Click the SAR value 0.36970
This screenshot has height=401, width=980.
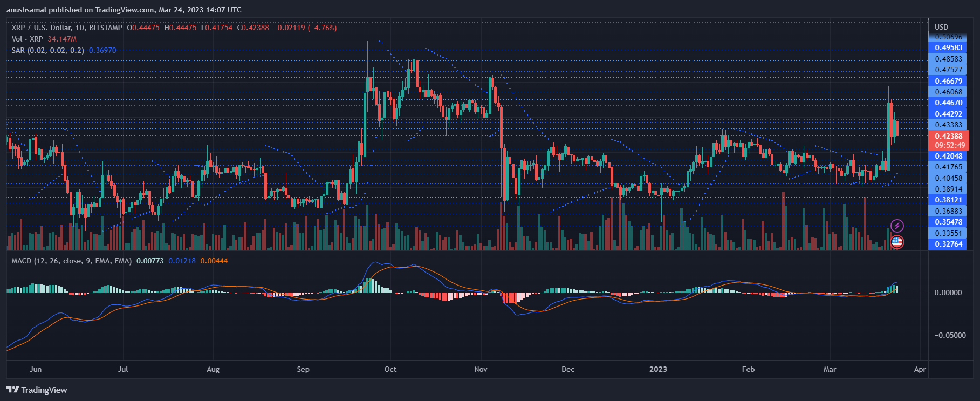click(x=102, y=50)
